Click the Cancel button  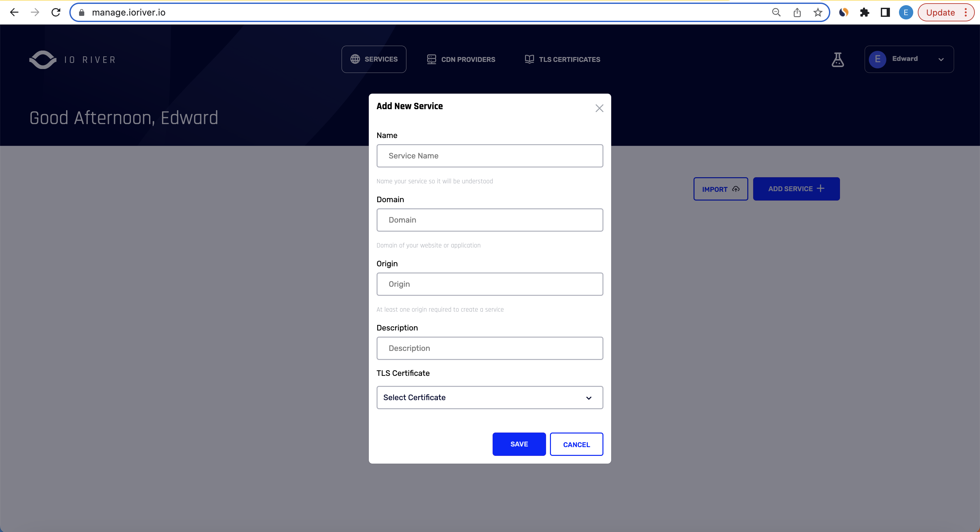click(576, 444)
